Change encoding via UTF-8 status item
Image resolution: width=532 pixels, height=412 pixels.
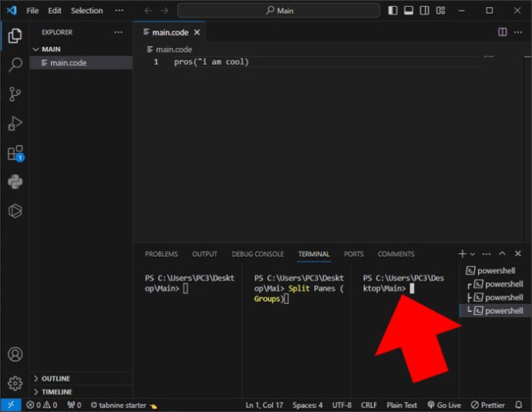(342, 405)
